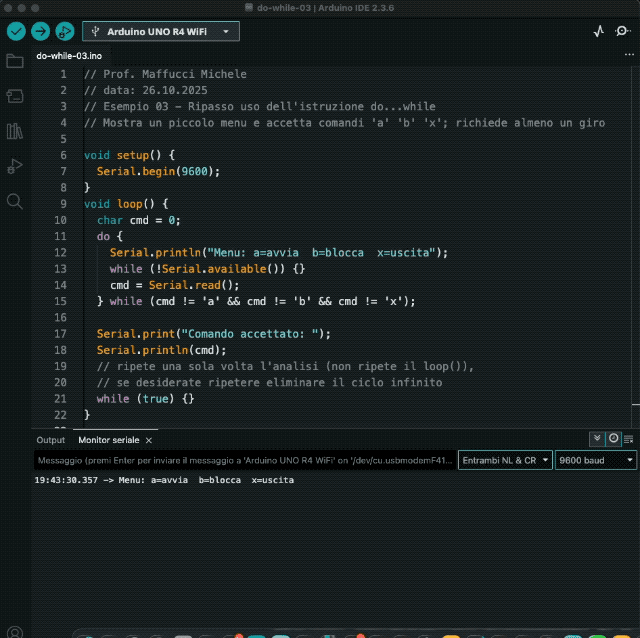640x638 pixels.
Task: Open the Boards Manager sidebar icon
Action: pyautogui.click(x=15, y=96)
